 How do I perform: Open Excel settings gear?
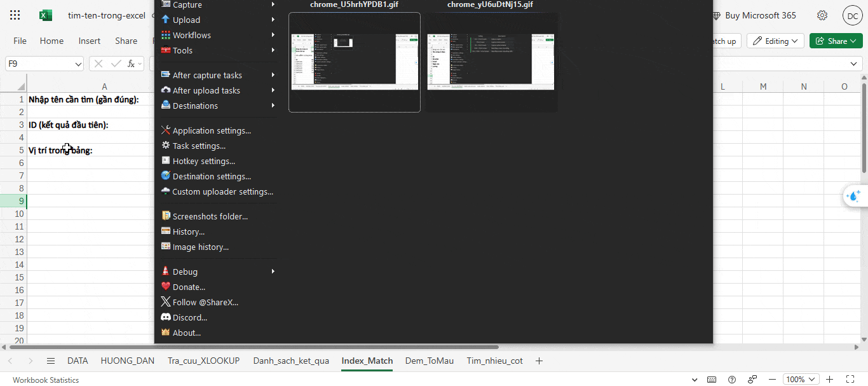pos(822,15)
